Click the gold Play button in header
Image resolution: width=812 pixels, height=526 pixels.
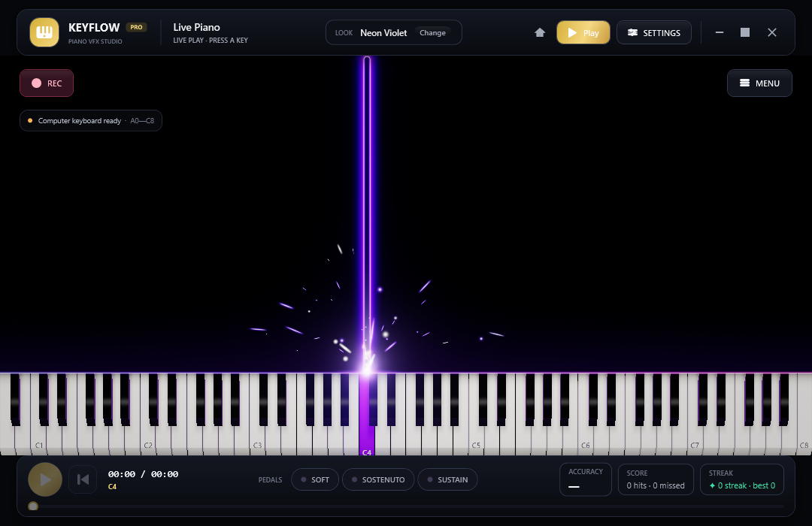[583, 32]
